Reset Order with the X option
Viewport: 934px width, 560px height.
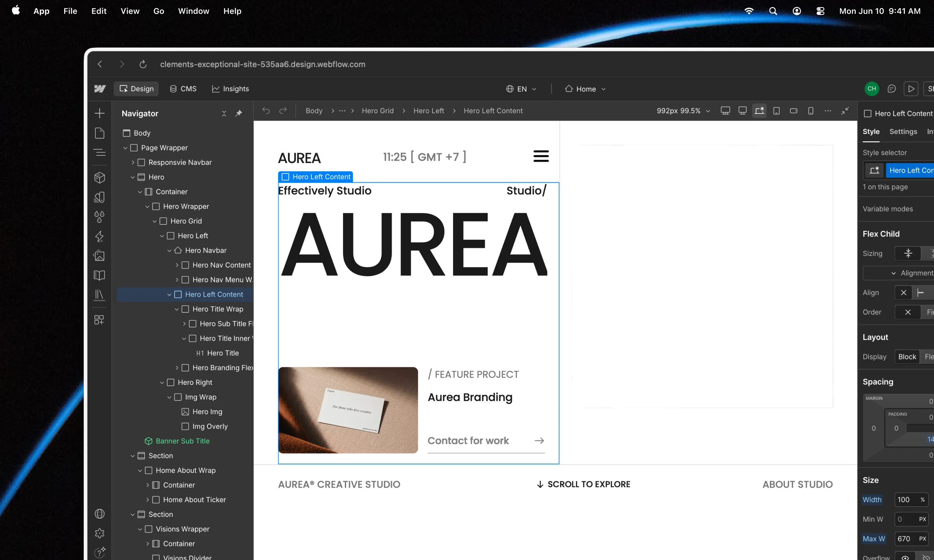(x=908, y=312)
